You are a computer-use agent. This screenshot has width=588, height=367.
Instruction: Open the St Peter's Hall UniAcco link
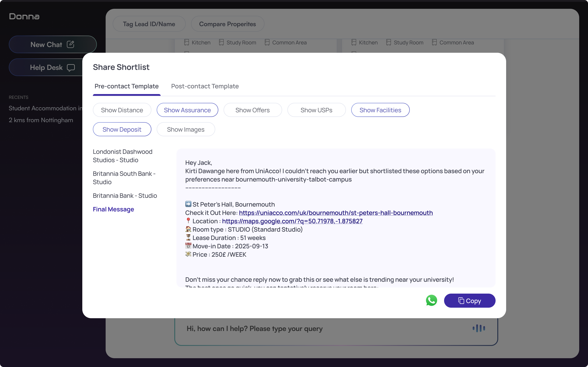click(x=336, y=213)
